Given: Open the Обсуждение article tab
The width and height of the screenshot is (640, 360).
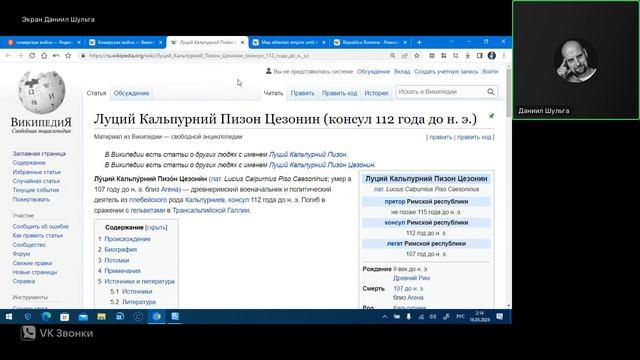Looking at the screenshot, I should coord(131,93).
